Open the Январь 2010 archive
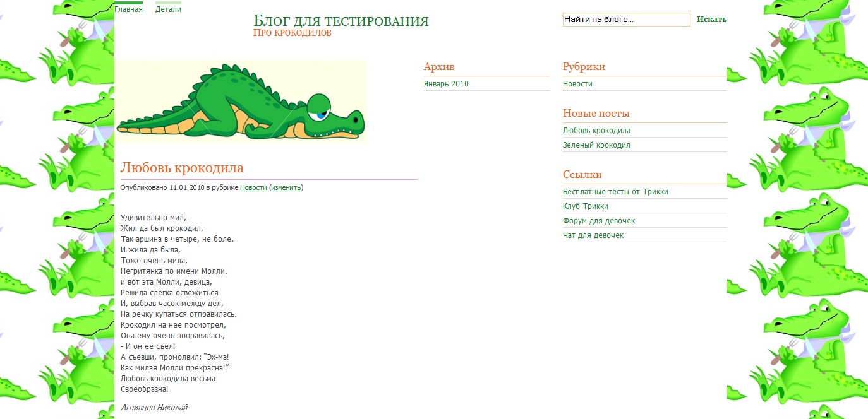This screenshot has height=419, width=868. click(x=446, y=84)
